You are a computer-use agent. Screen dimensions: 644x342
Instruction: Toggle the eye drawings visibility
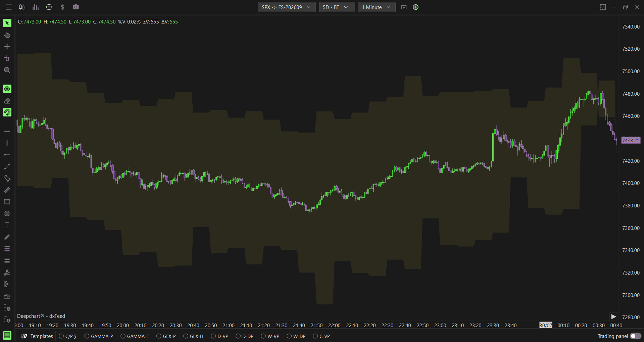click(7, 89)
